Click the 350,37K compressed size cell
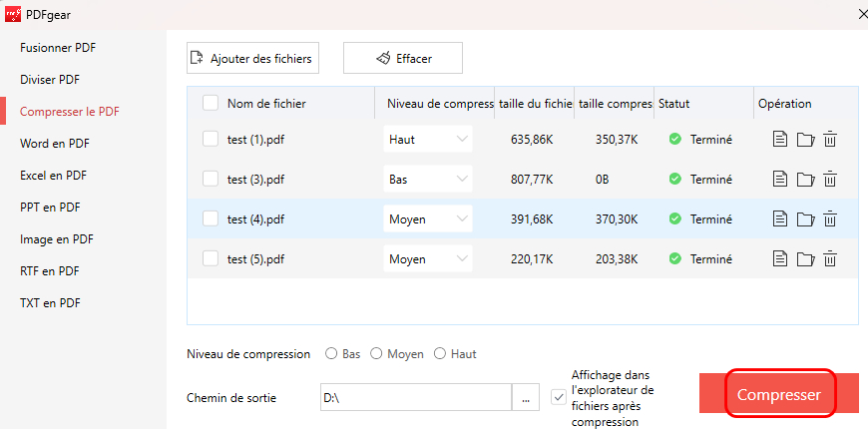Viewport: 868px width, 429px height. click(617, 140)
